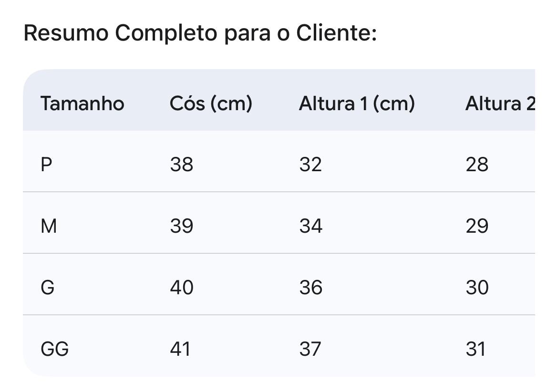Click the size M row label
Screen dimensions: 558x392
[x=49, y=226]
